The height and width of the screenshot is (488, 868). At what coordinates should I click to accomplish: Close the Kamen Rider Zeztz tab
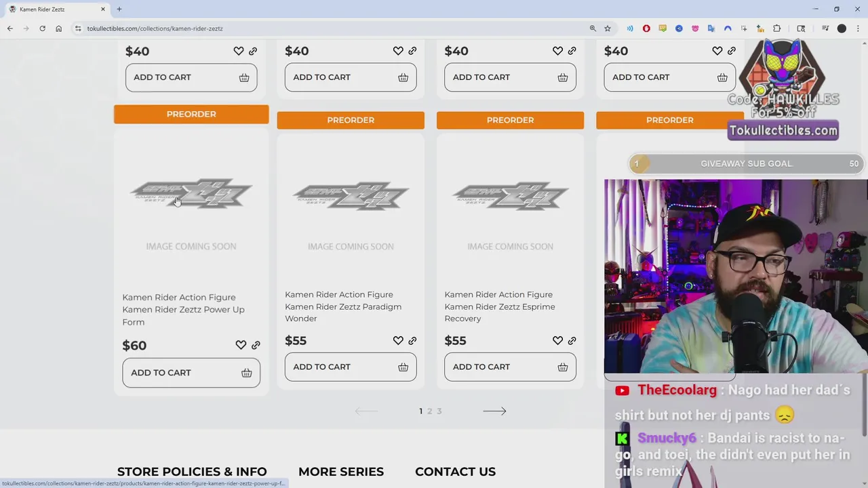click(x=103, y=9)
